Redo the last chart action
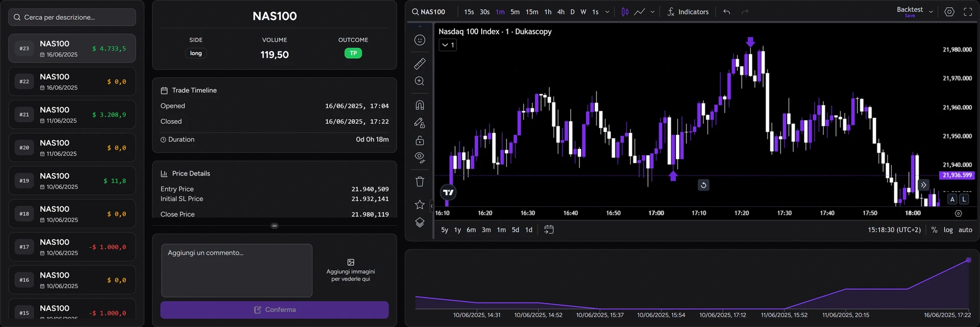The width and height of the screenshot is (980, 327). [745, 12]
